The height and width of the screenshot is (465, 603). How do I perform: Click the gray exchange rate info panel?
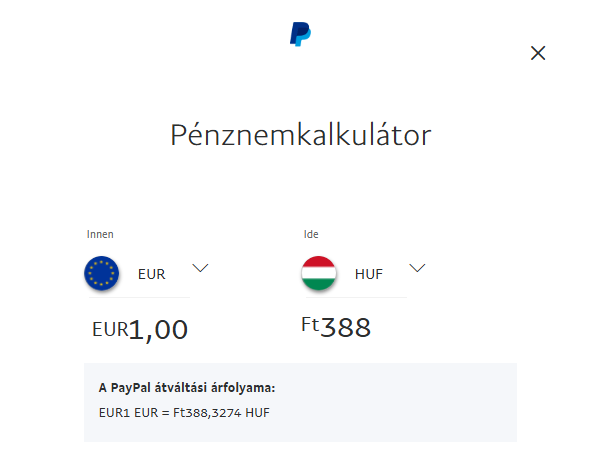pyautogui.click(x=300, y=402)
